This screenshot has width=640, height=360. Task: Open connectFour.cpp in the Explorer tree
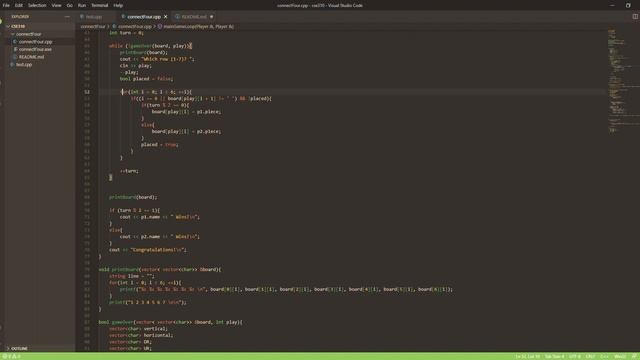click(x=36, y=42)
